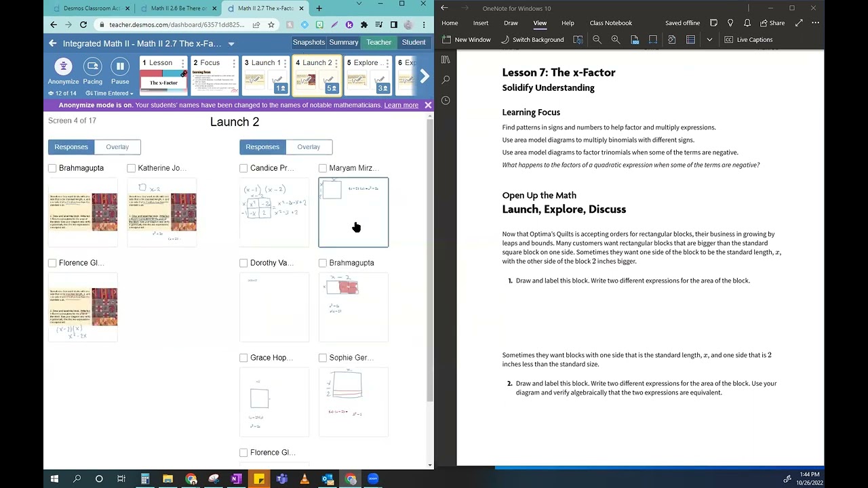The image size is (868, 488).
Task: Open Chrome Extensions puzzle icon
Action: [364, 24]
